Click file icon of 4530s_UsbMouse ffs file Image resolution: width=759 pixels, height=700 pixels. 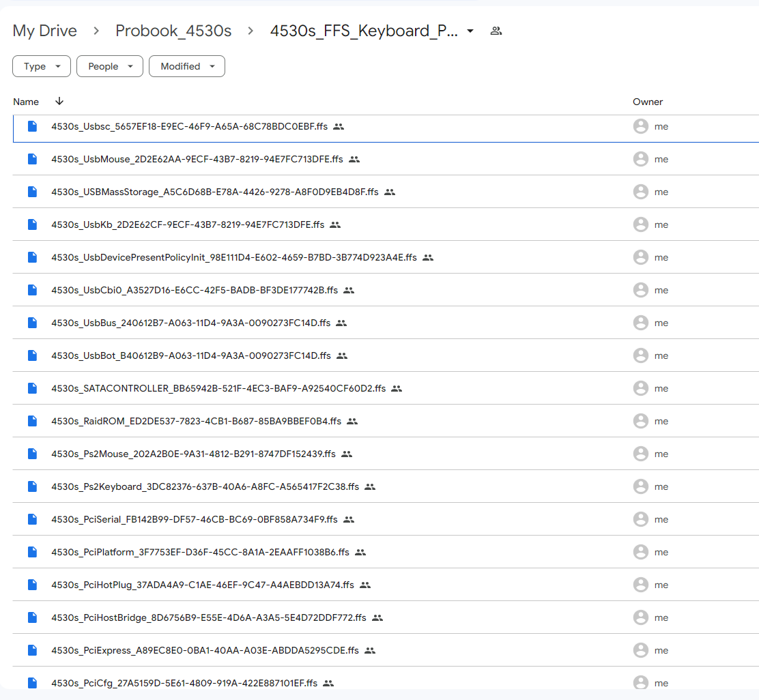click(x=33, y=159)
